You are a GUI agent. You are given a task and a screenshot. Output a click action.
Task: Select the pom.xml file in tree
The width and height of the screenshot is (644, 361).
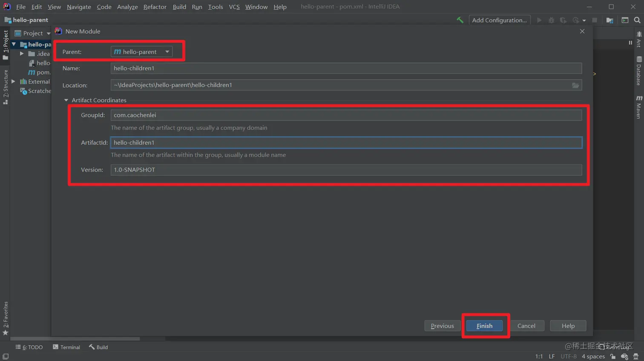pos(40,72)
